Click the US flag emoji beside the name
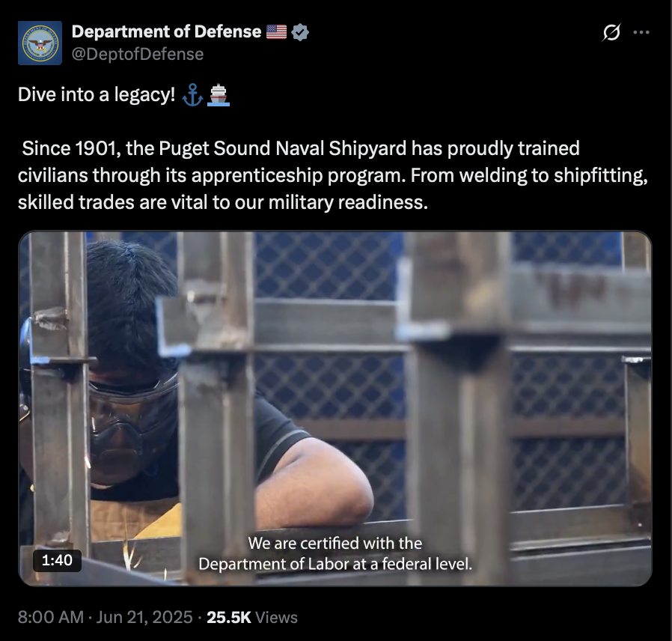 coord(276,31)
